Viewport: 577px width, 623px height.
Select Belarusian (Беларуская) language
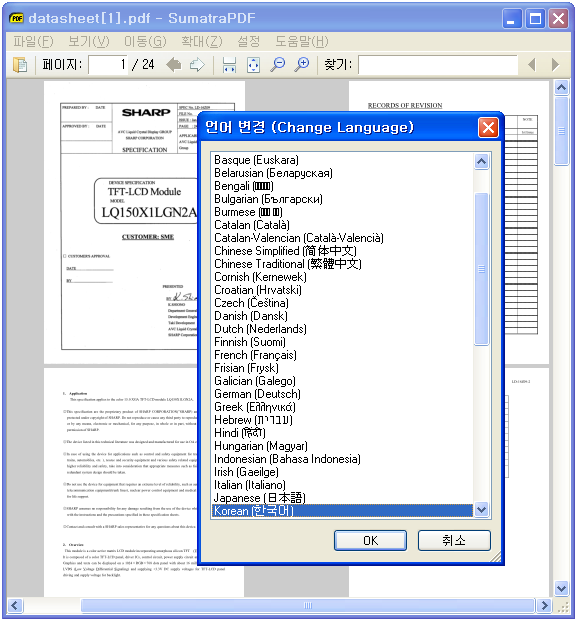point(342,173)
